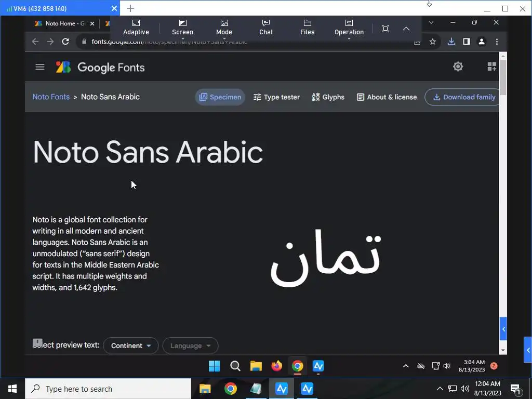The height and width of the screenshot is (399, 532).
Task: Open the local Windows Start button
Action: 12,389
